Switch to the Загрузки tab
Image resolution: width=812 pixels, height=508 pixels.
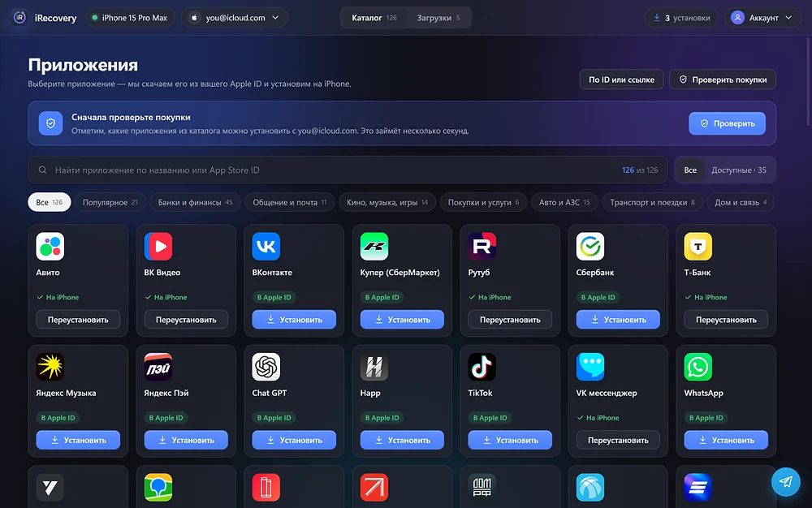click(x=438, y=18)
